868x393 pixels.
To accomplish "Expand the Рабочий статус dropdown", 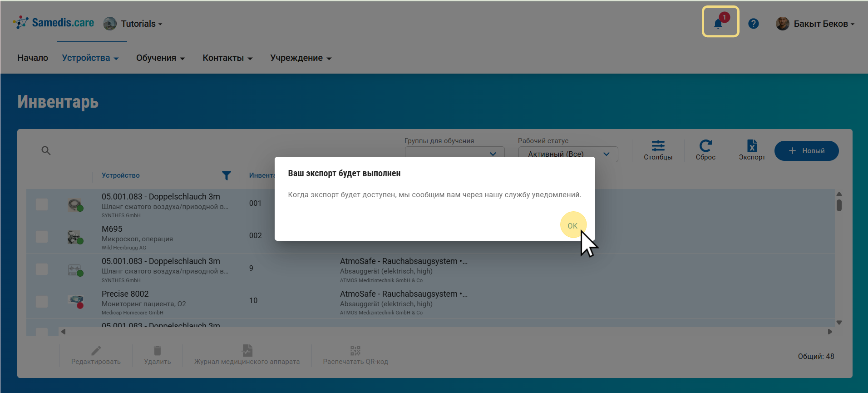I will click(x=607, y=154).
